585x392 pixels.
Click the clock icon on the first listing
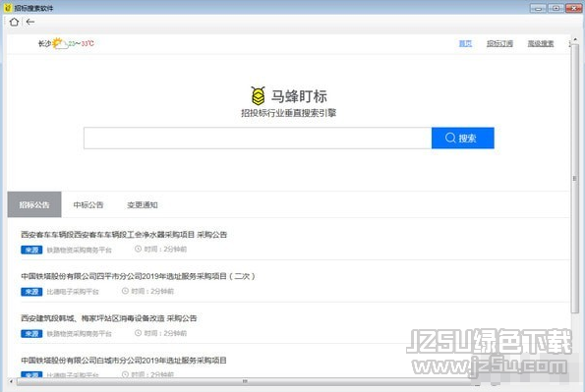(x=138, y=249)
